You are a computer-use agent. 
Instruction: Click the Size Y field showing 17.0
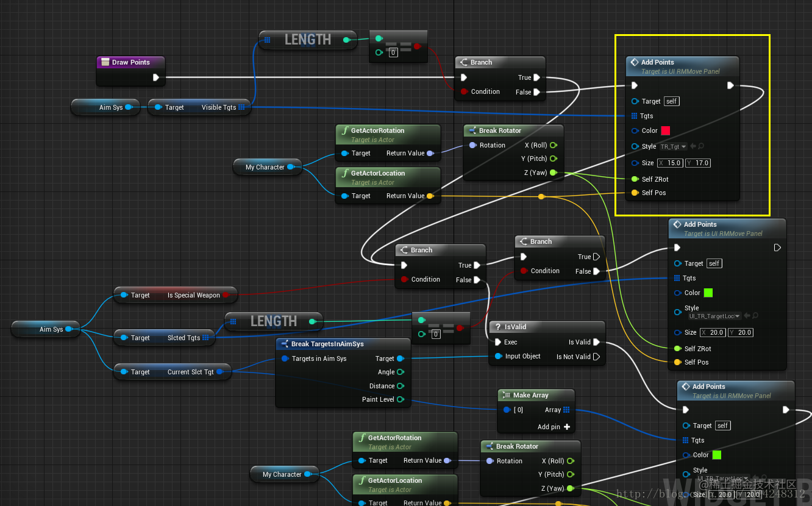tap(698, 163)
